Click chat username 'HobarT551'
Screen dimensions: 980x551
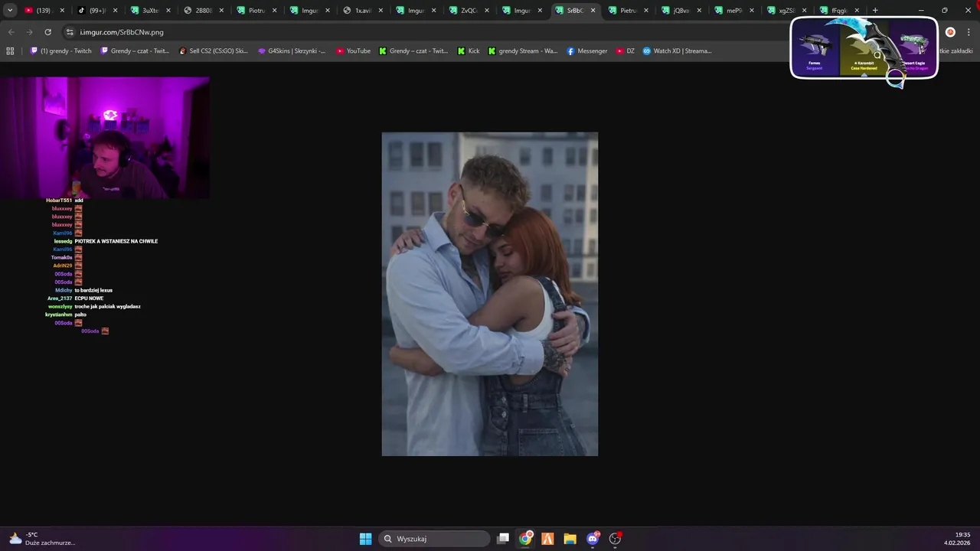(x=59, y=201)
